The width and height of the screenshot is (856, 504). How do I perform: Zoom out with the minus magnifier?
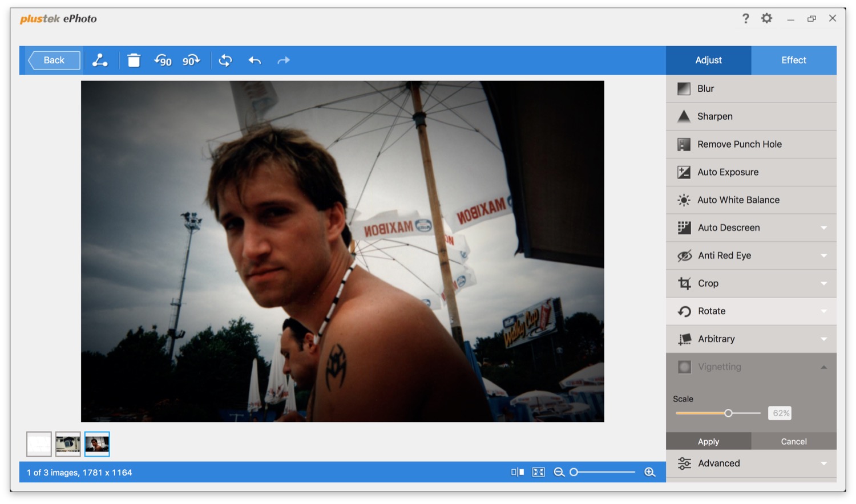[x=559, y=472]
